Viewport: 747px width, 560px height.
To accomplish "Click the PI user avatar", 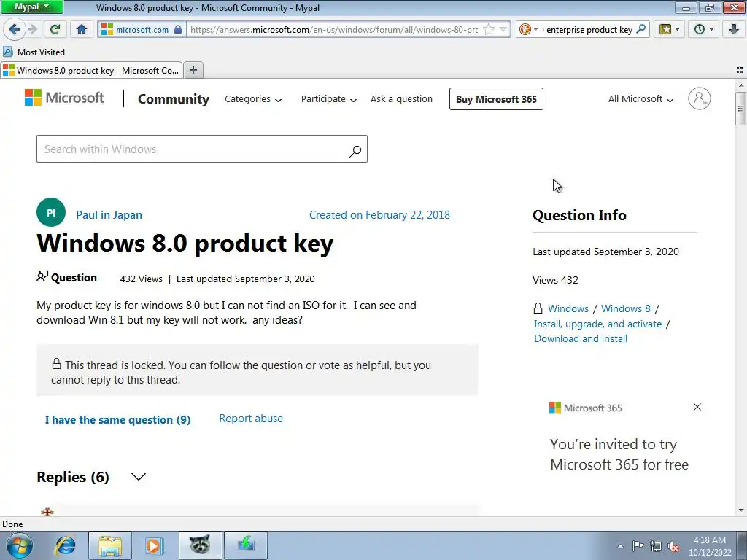I will (51, 212).
